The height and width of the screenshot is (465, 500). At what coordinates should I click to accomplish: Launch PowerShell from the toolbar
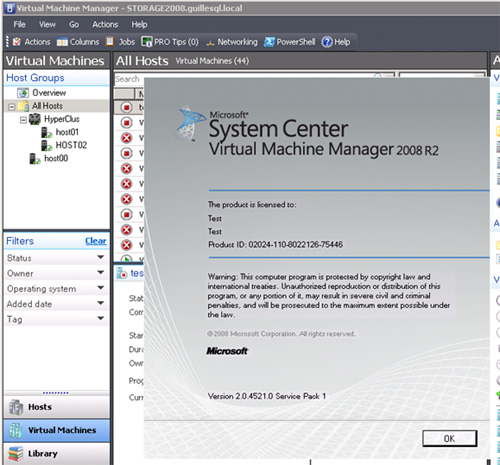tap(289, 42)
